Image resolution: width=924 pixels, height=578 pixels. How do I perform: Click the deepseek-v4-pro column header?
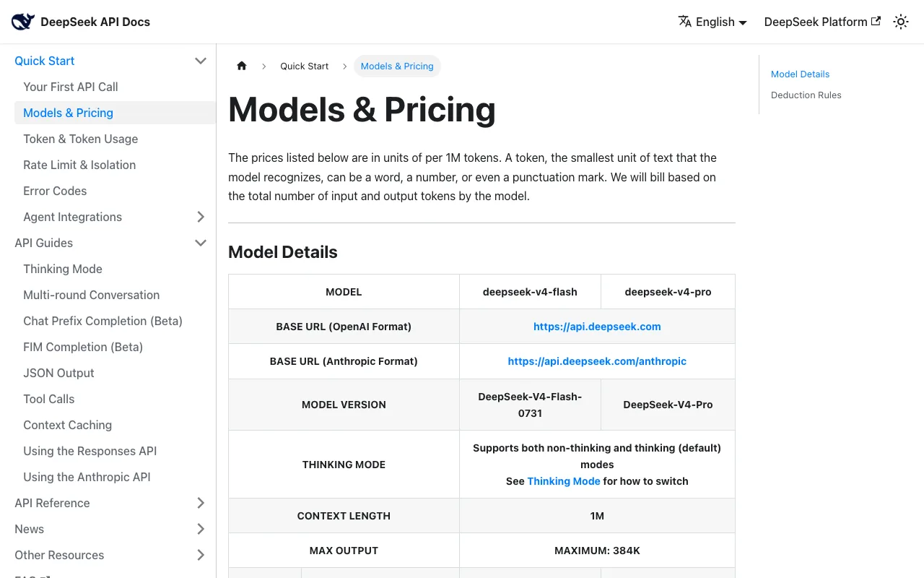[x=668, y=292]
